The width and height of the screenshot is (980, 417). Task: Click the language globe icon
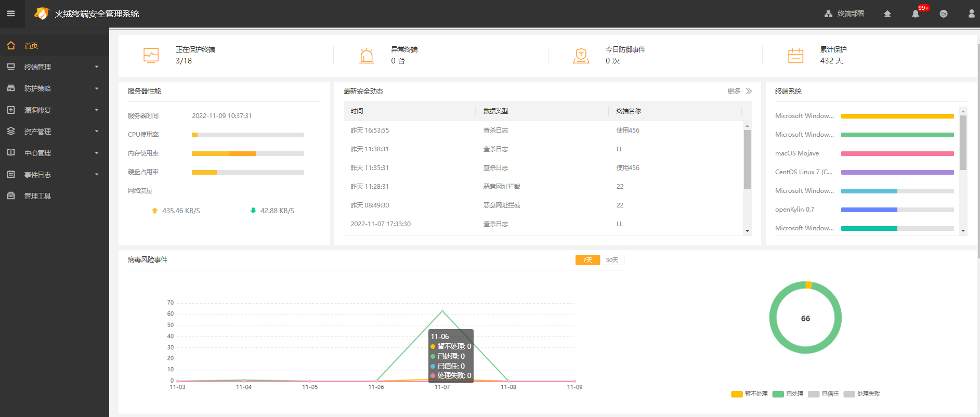pos(944,14)
